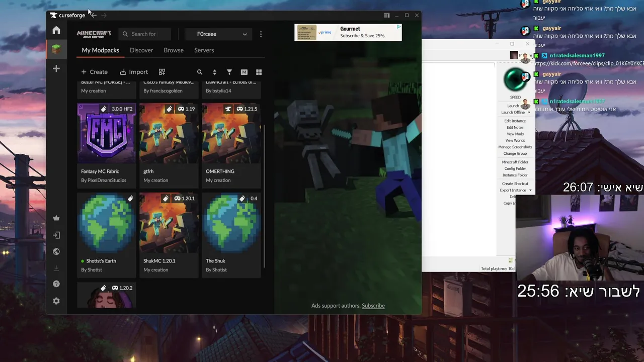Click the Subscribe link under the ad
This screenshot has width=644, height=362.
pyautogui.click(x=373, y=306)
